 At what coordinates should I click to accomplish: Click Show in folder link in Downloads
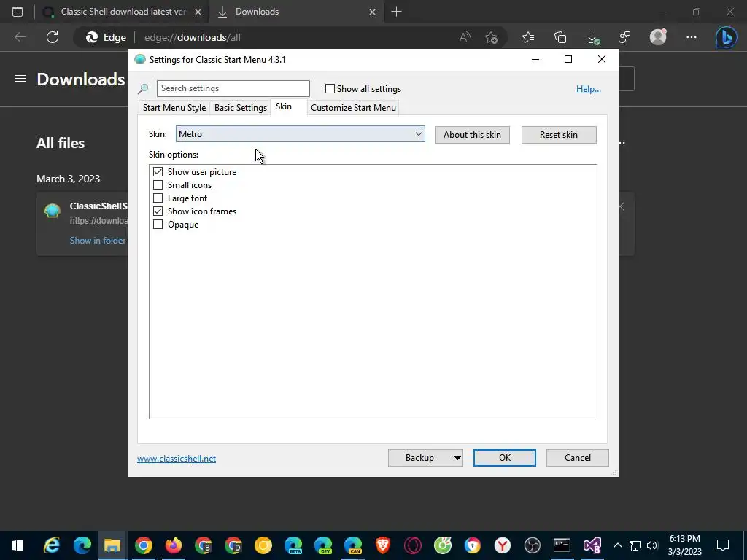pos(98,241)
